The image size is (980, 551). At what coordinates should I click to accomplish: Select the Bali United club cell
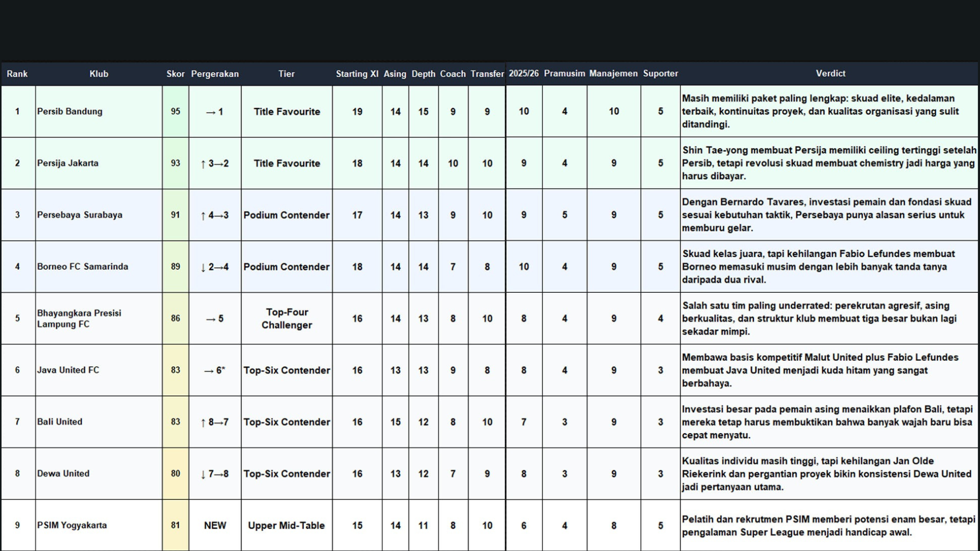coord(99,422)
